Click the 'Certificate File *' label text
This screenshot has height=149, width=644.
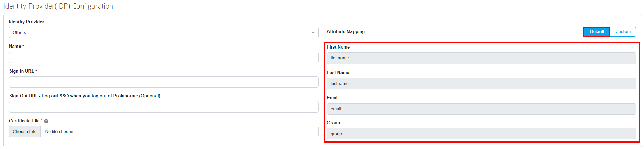tap(26, 121)
